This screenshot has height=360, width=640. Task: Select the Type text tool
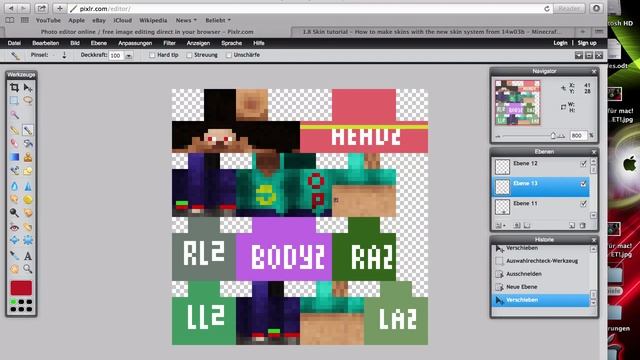pos(28,256)
